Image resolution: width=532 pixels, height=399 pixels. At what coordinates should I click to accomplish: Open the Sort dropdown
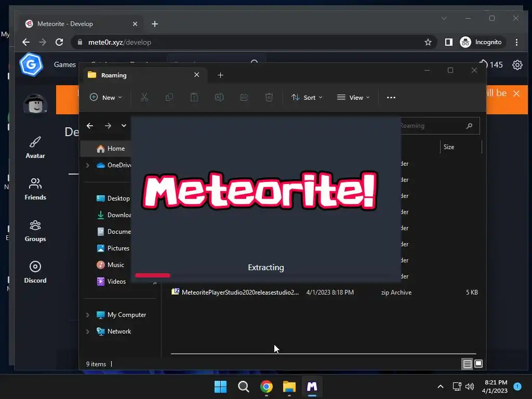[307, 97]
